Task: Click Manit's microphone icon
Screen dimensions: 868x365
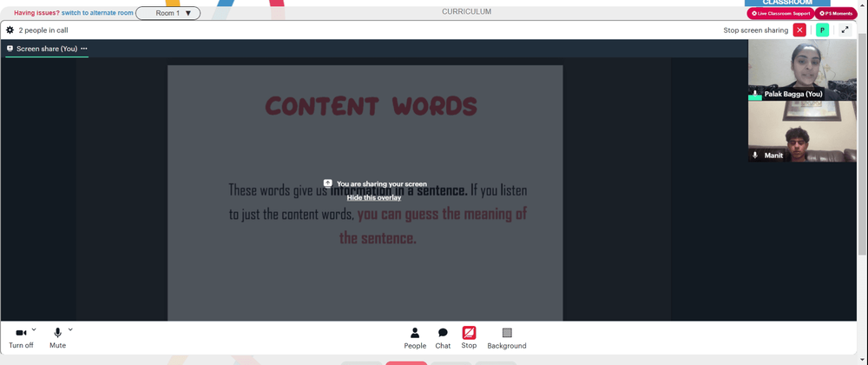Action: tap(755, 156)
